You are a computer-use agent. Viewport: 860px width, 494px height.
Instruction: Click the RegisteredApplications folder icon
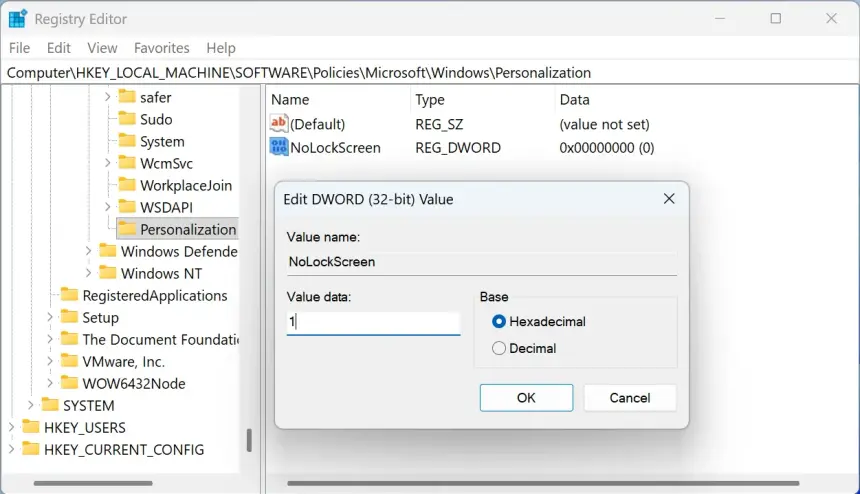[69, 295]
